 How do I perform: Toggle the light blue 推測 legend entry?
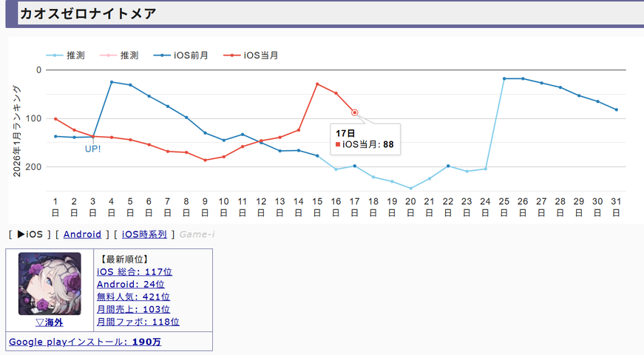(65, 55)
